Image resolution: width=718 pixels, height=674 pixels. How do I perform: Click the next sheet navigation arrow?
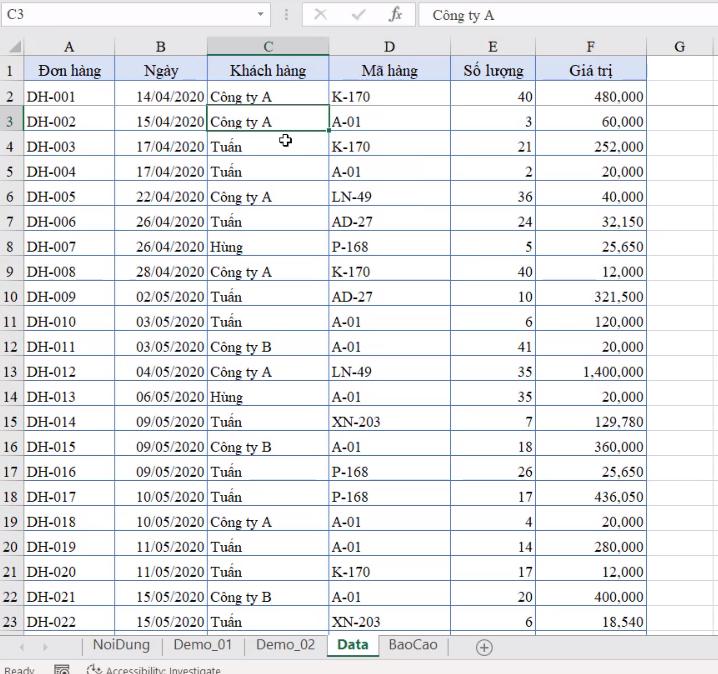tap(45, 647)
